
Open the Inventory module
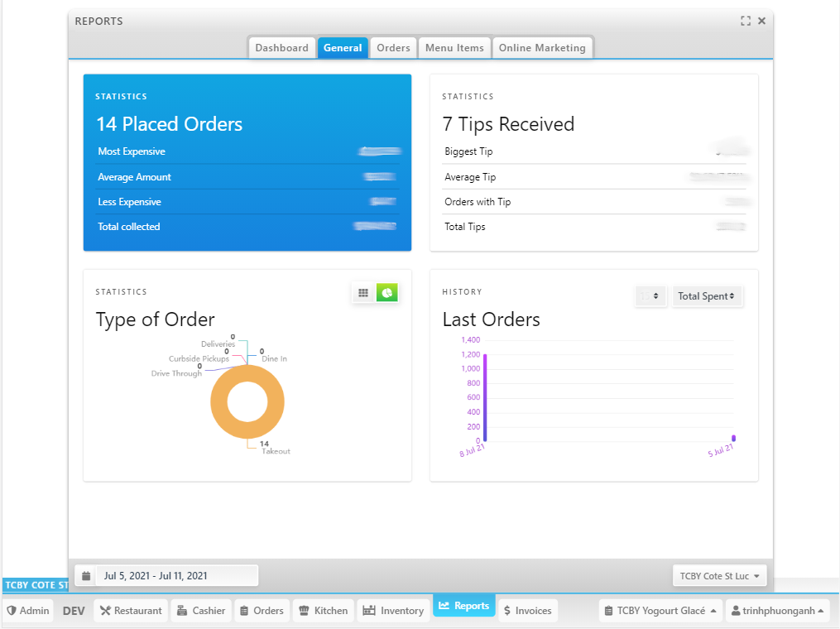[394, 611]
